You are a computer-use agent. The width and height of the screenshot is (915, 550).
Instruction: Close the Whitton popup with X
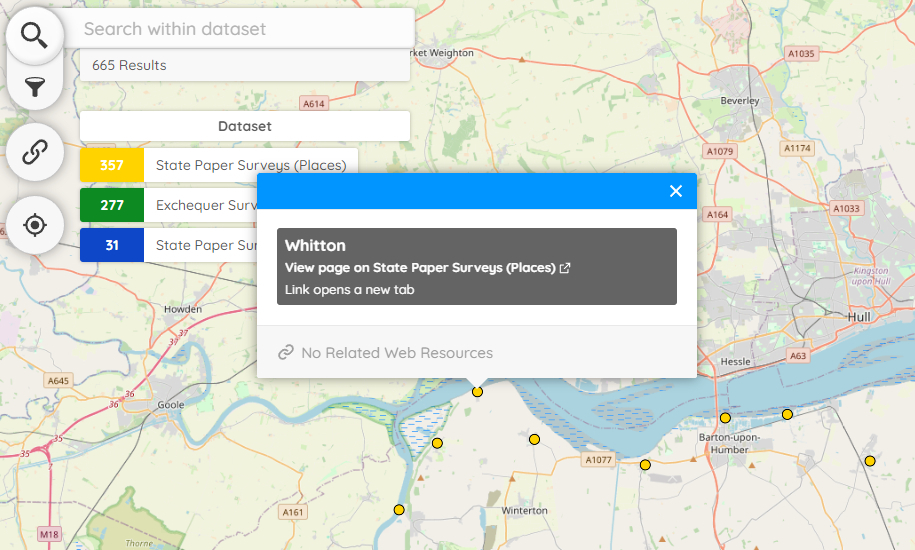pyautogui.click(x=676, y=191)
